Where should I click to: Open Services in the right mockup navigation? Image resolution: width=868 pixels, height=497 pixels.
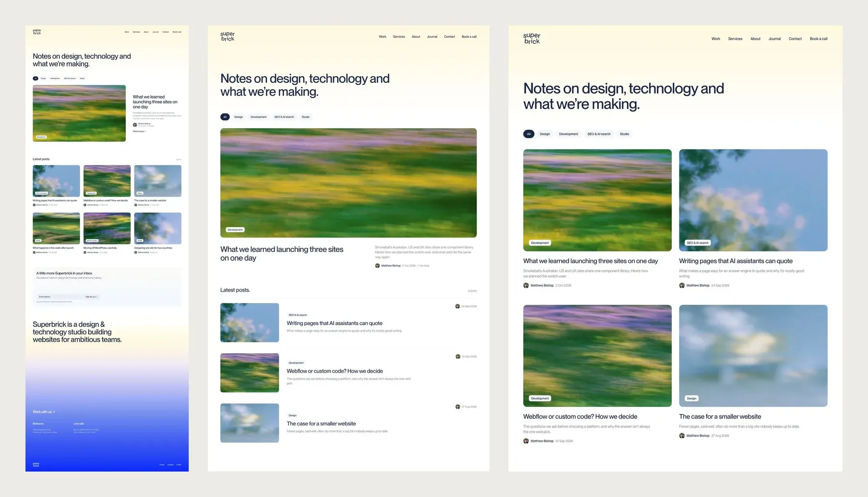(735, 39)
